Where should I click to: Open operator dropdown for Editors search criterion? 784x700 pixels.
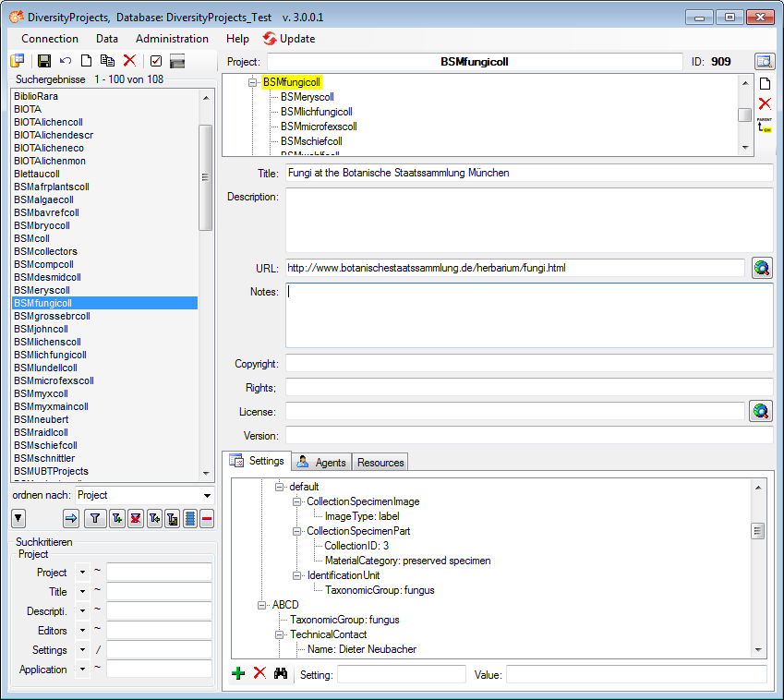point(82,631)
